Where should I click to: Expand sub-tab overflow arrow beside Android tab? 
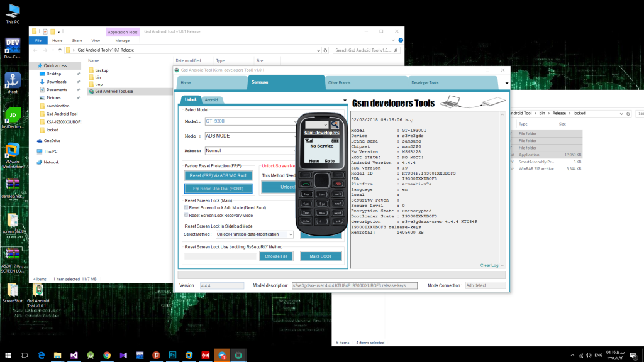point(345,100)
